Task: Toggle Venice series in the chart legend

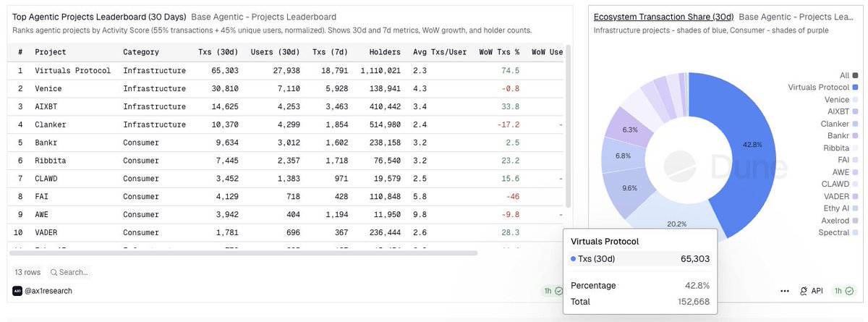Action: coord(841,100)
